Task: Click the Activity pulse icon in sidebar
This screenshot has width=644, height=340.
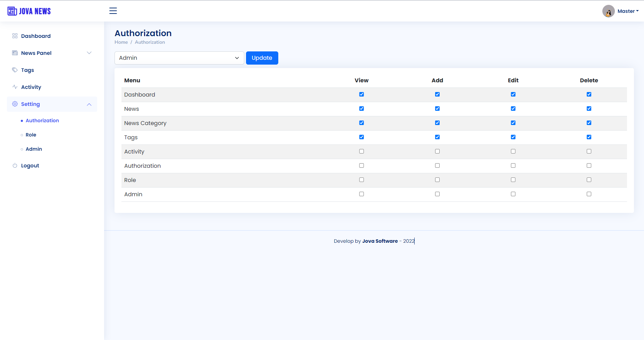Action: coord(15,87)
